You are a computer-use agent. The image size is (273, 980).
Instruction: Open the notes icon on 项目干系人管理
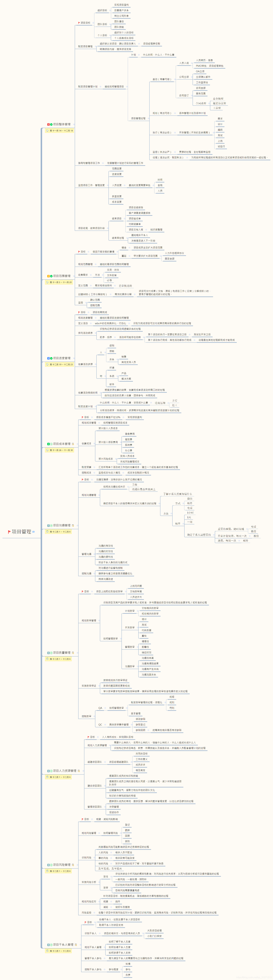(x=76, y=945)
